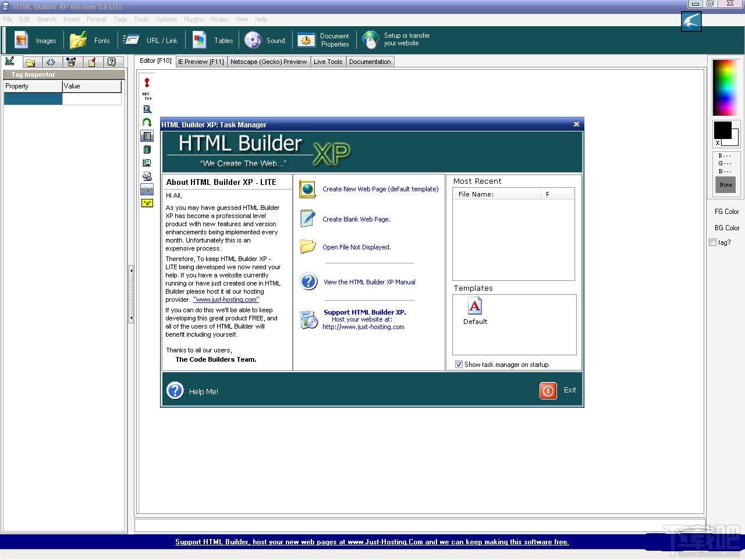Enable the tag? checkbox
Viewport: 745px width, 560px height.
click(x=712, y=242)
